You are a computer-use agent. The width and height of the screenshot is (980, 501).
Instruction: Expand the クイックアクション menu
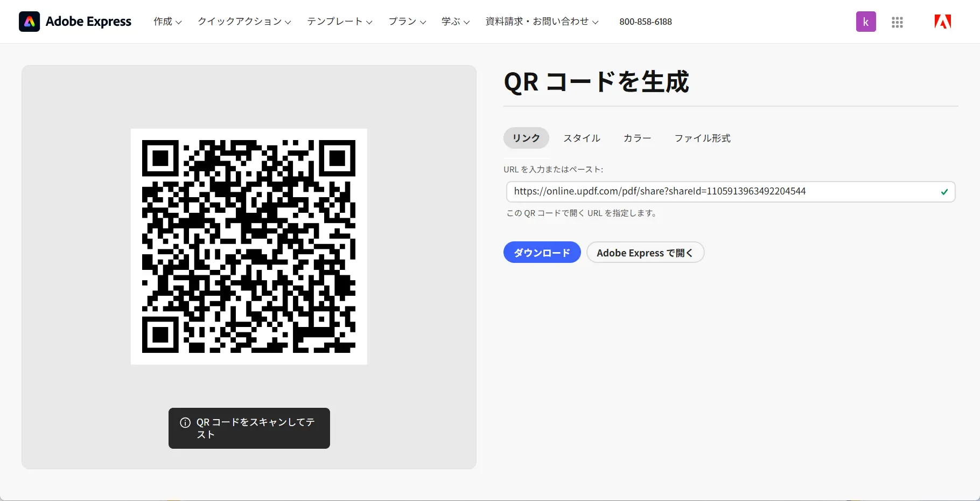click(x=244, y=22)
